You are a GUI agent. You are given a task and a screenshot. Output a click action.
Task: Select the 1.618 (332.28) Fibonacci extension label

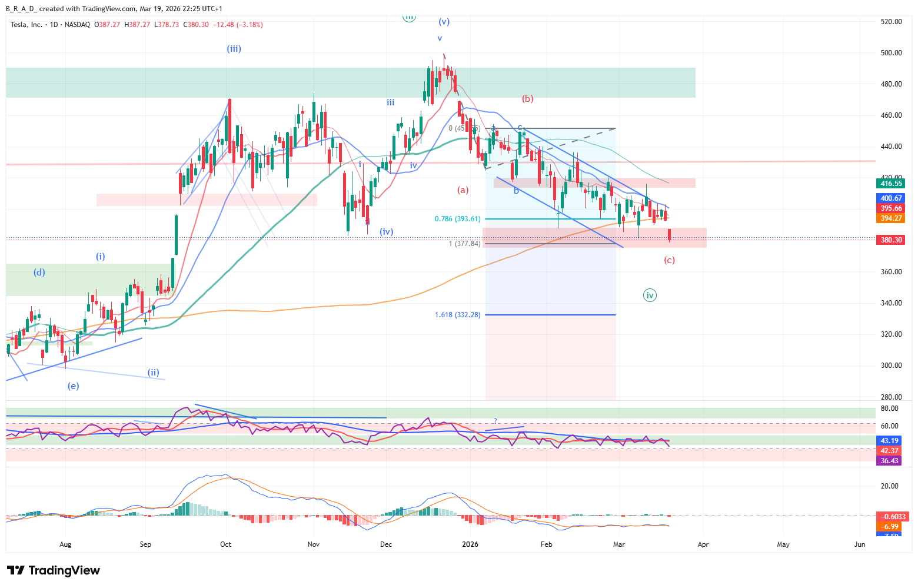click(x=457, y=315)
